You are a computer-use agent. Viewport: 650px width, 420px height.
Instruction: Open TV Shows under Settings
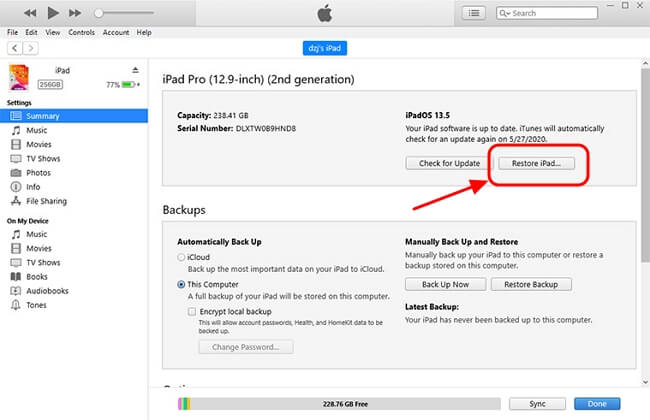(43, 159)
